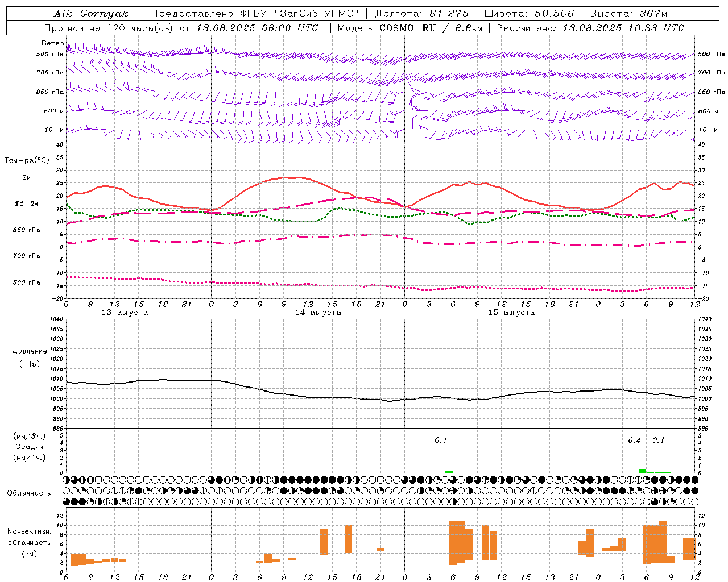Click the "Прогноз на 120 часа(ов)" text

pos(109,28)
